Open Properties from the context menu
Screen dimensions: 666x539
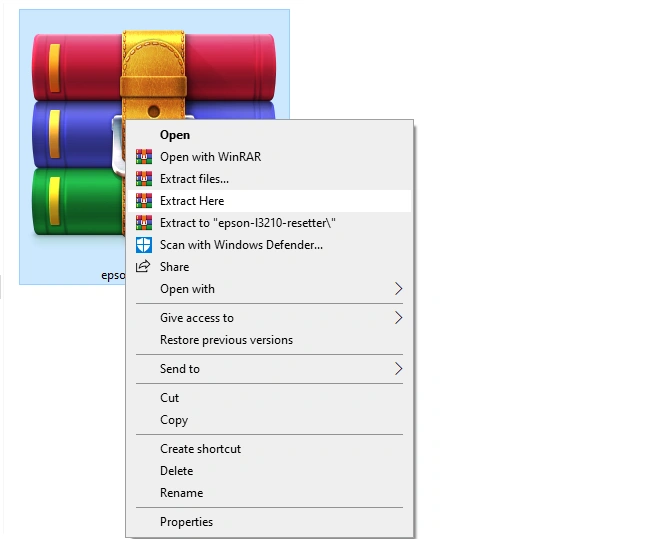click(269, 522)
